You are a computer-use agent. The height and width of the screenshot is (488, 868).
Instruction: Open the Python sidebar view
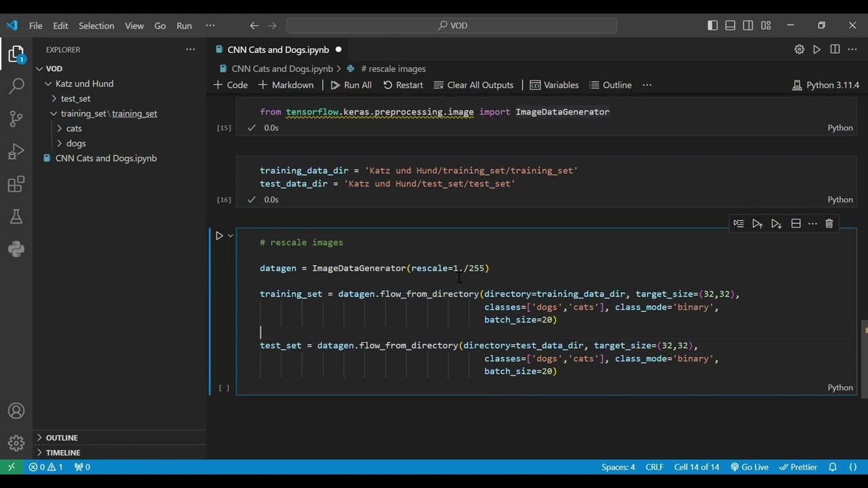16,249
